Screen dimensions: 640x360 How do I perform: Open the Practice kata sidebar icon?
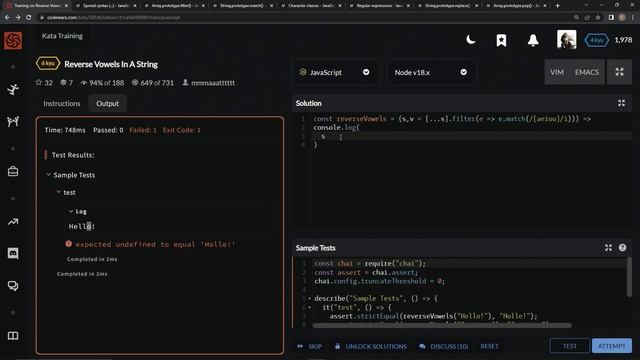click(x=13, y=89)
